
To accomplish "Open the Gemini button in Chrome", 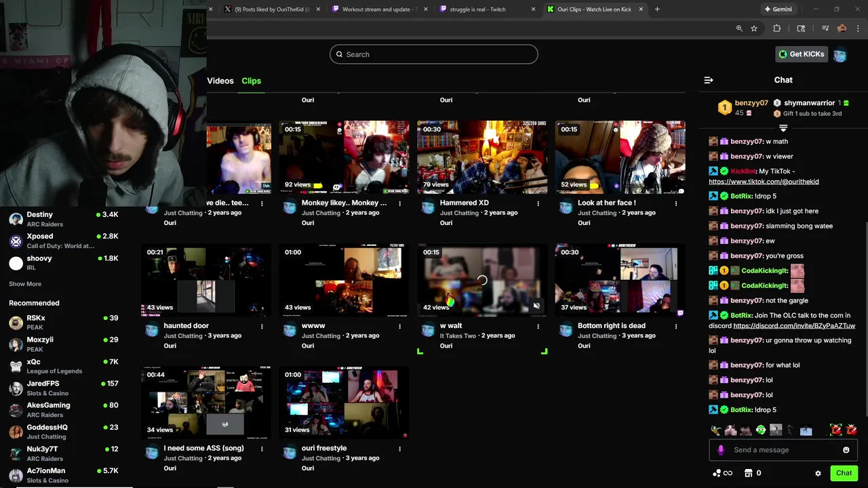I will coord(778,9).
